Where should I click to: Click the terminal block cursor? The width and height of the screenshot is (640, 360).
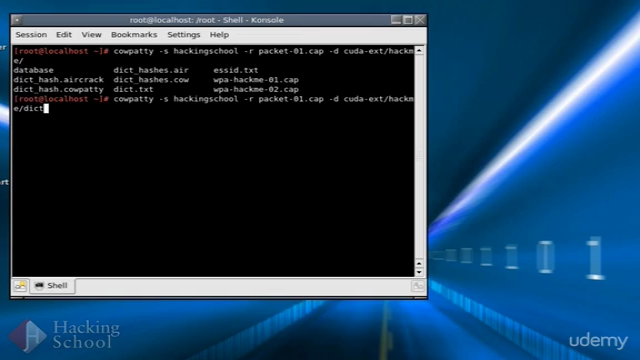click(46, 108)
